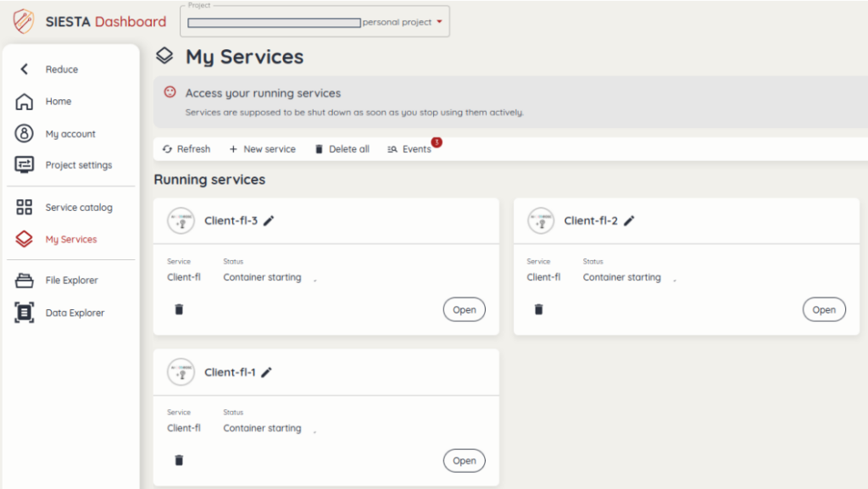Screen dimensions: 868x489
Task: Open the Service catalog grid icon
Action: [25, 208]
